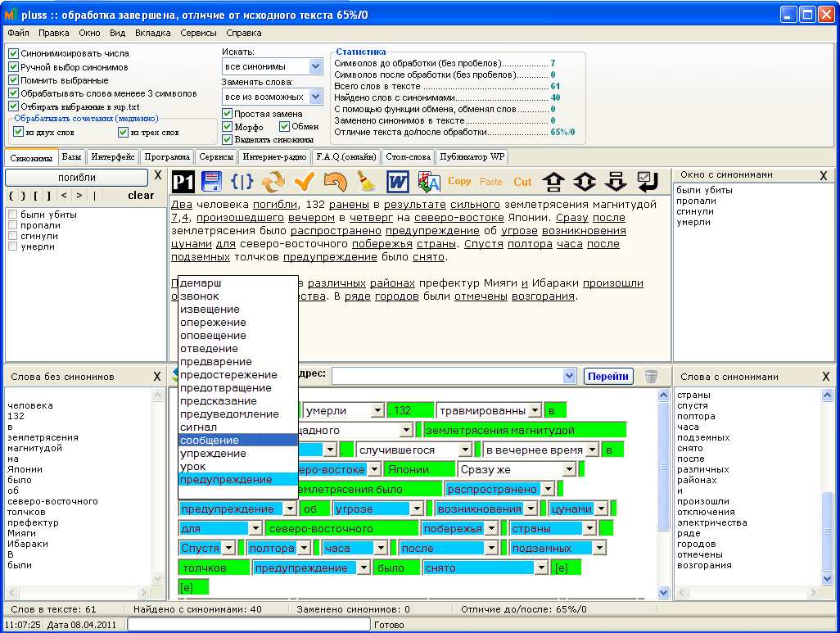Click the Microsoft Word export icon
840x633 pixels.
pyautogui.click(x=398, y=181)
